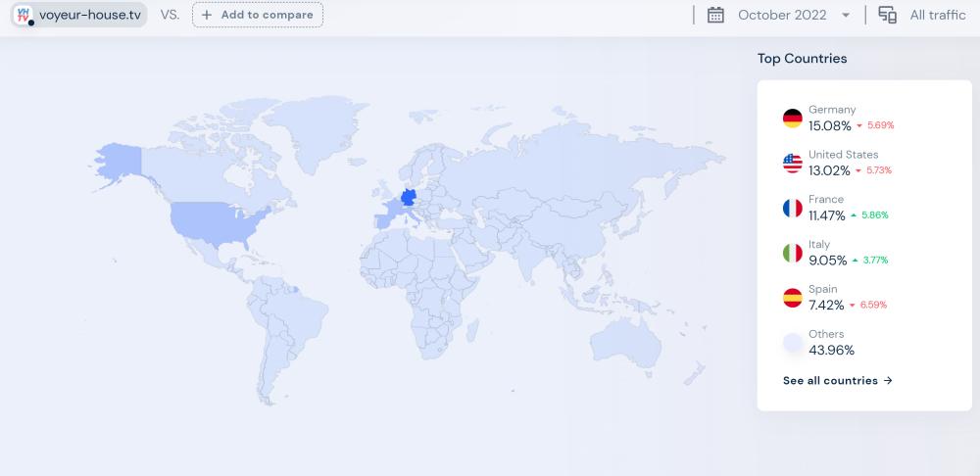
Task: Click the calendar icon beside October 2022
Action: [x=715, y=15]
